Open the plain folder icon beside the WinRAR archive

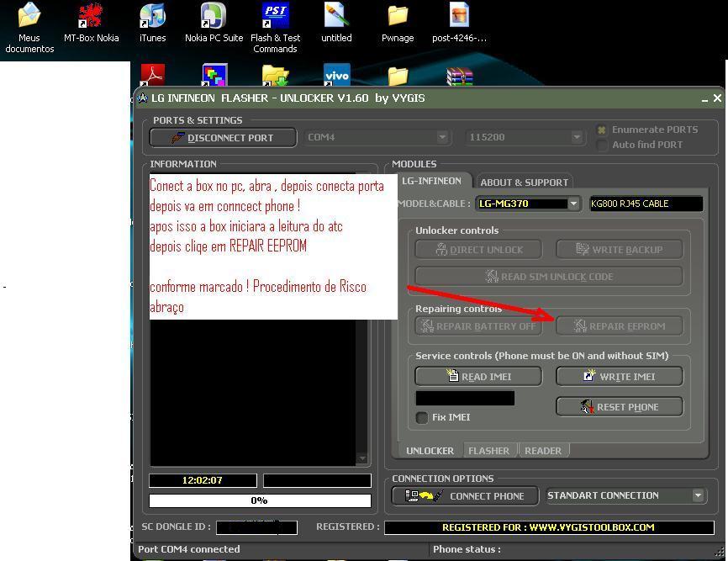point(398,77)
